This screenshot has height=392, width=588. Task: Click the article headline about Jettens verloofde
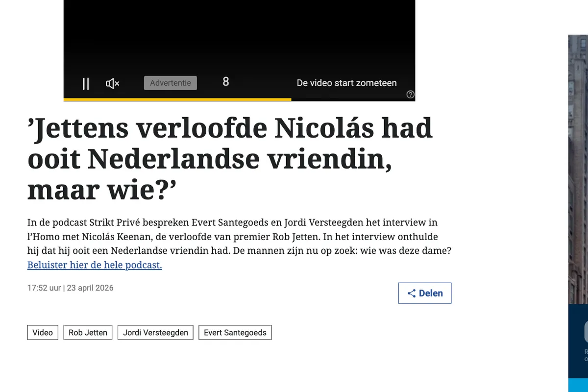[230, 159]
